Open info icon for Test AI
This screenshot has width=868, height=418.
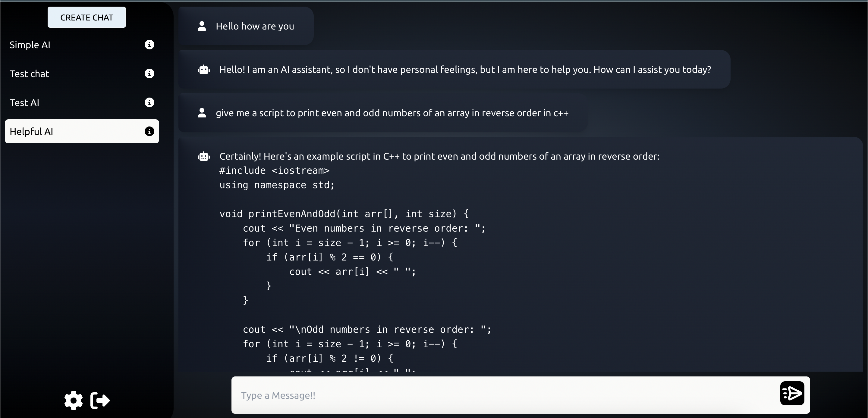[149, 102]
